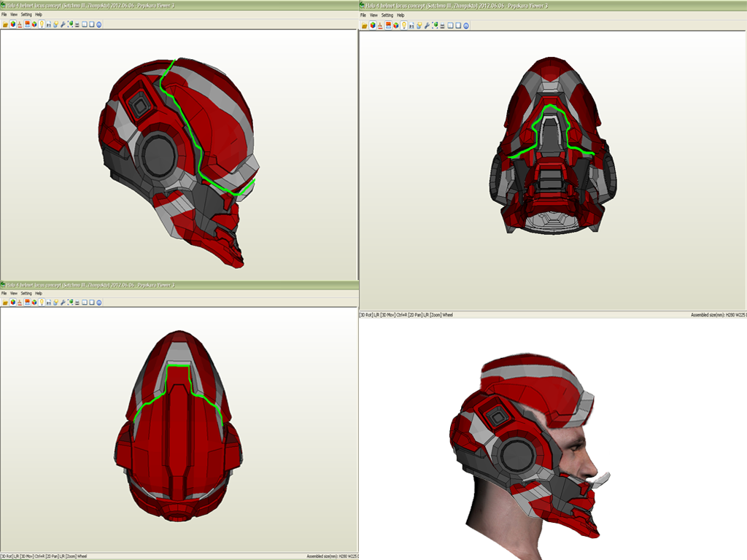Open View menu in the upper-right window

373,15
